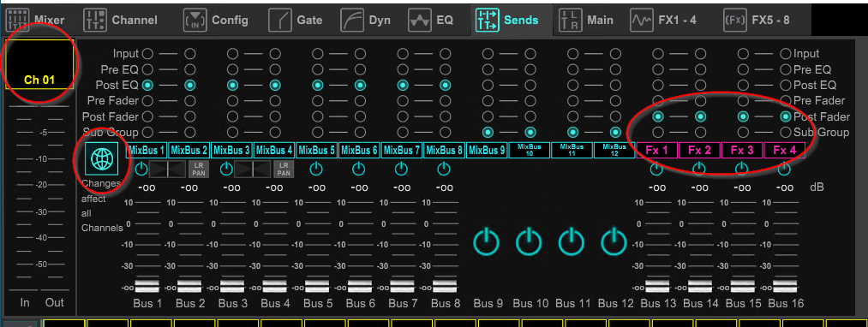Select Input radio for Bus 12
Image resolution: width=868 pixels, height=327 pixels.
click(x=615, y=54)
